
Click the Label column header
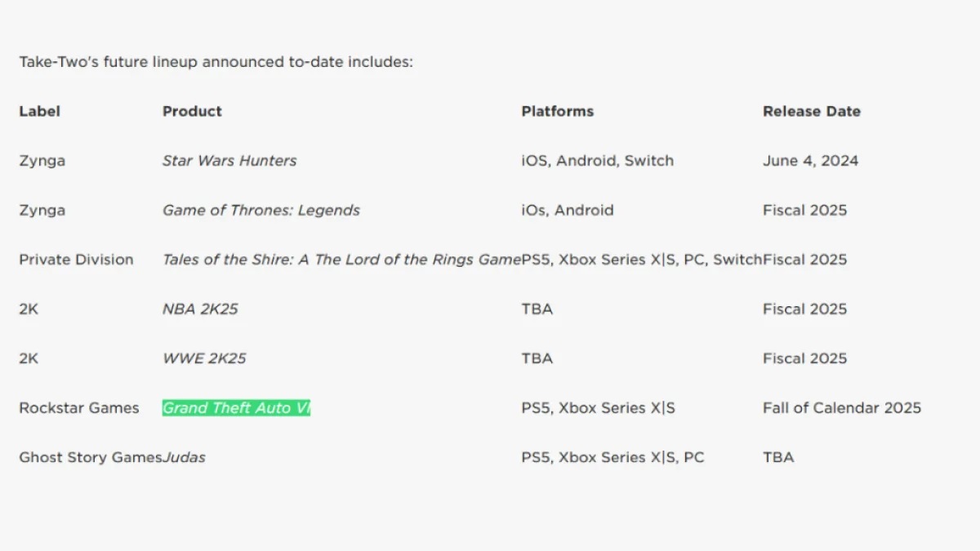pyautogui.click(x=40, y=111)
